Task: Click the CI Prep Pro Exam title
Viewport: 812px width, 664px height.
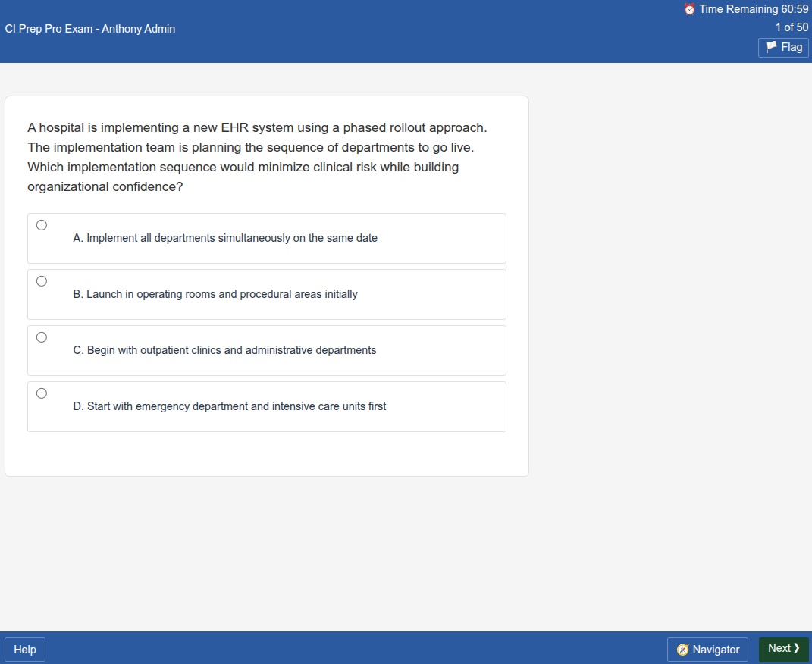Action: point(89,29)
